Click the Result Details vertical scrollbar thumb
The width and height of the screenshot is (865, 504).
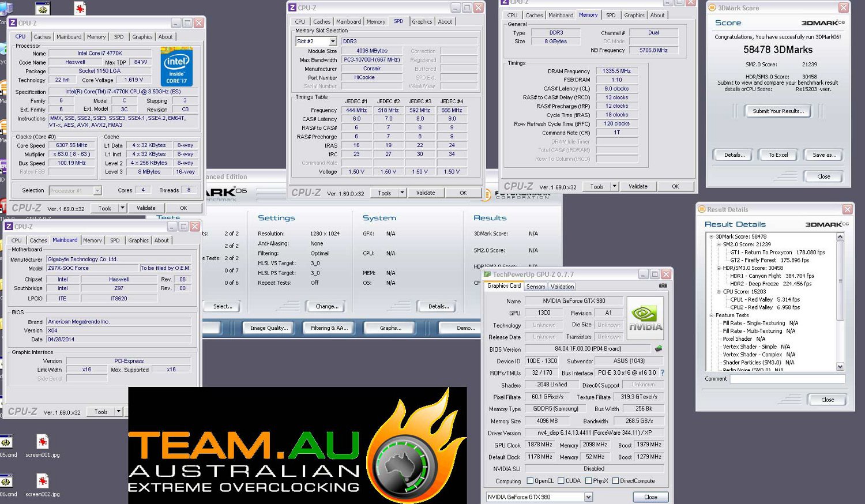(x=840, y=281)
